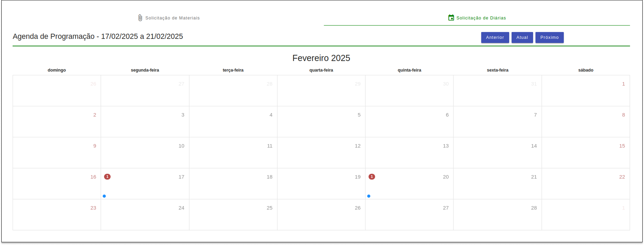This screenshot has height=245, width=644.
Task: Click the red badge on February 20
Action: [x=372, y=177]
